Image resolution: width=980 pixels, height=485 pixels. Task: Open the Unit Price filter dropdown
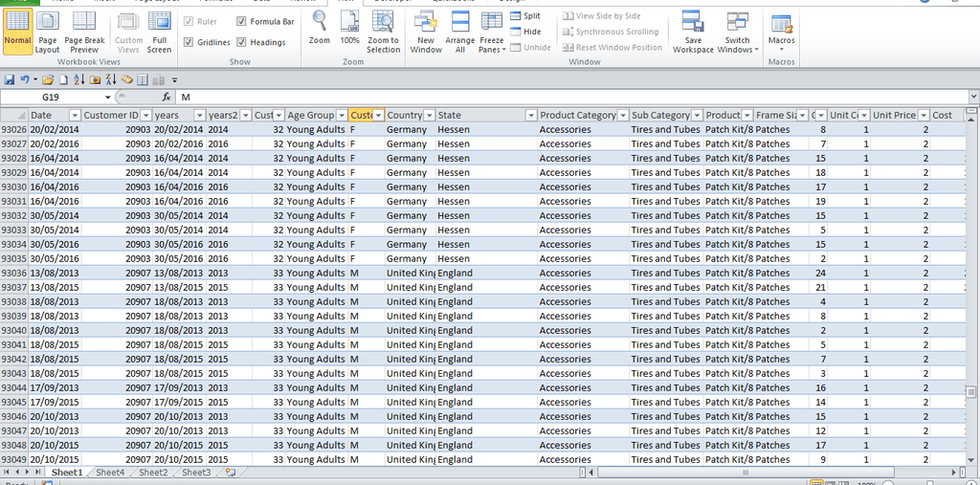tap(924, 115)
